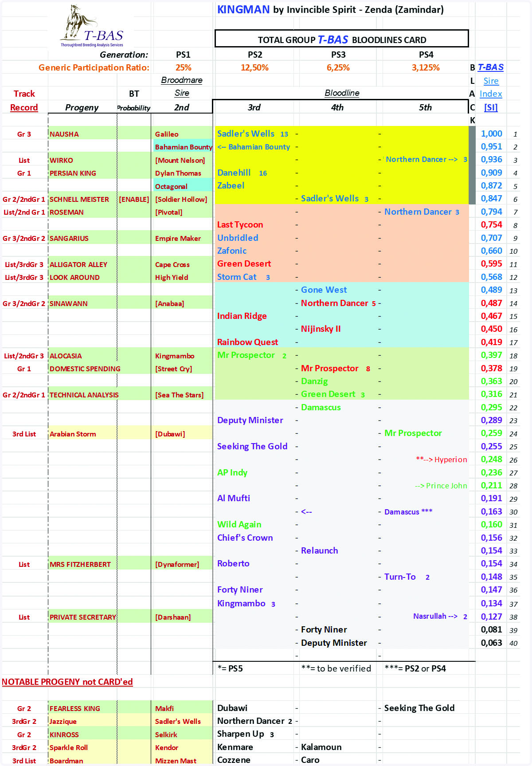Click the DOMESTIC SPENDING progeny cell

point(85,369)
